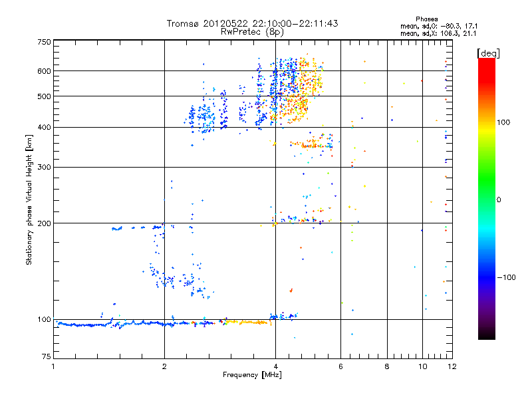Click the plot title 'Tromsø 20120522 22:10:00-22:11:43'
532x399 pixels.
point(252,23)
